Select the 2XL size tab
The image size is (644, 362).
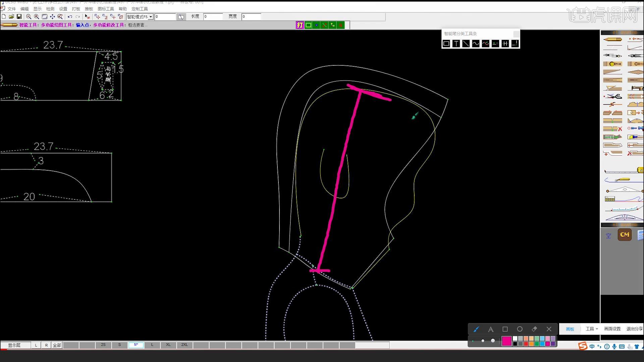click(184, 345)
